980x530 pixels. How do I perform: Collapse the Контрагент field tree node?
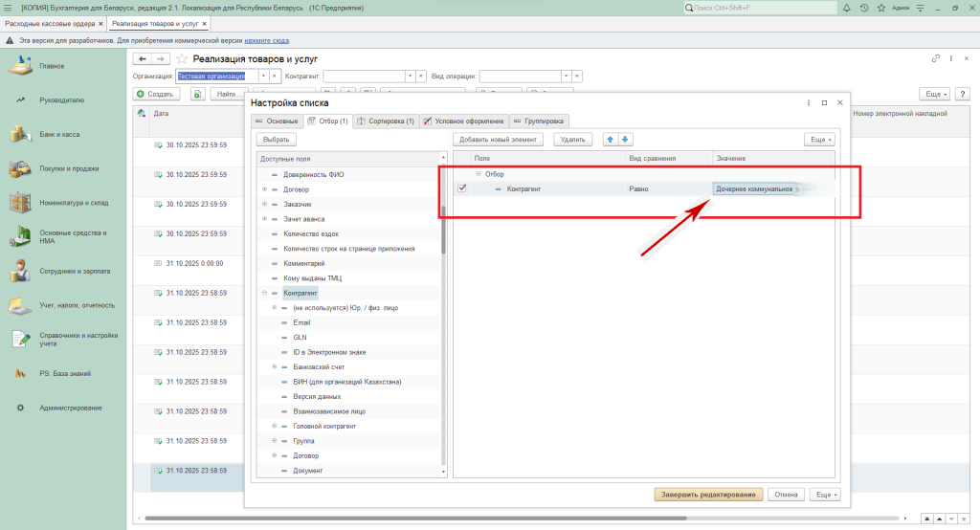tap(265, 293)
